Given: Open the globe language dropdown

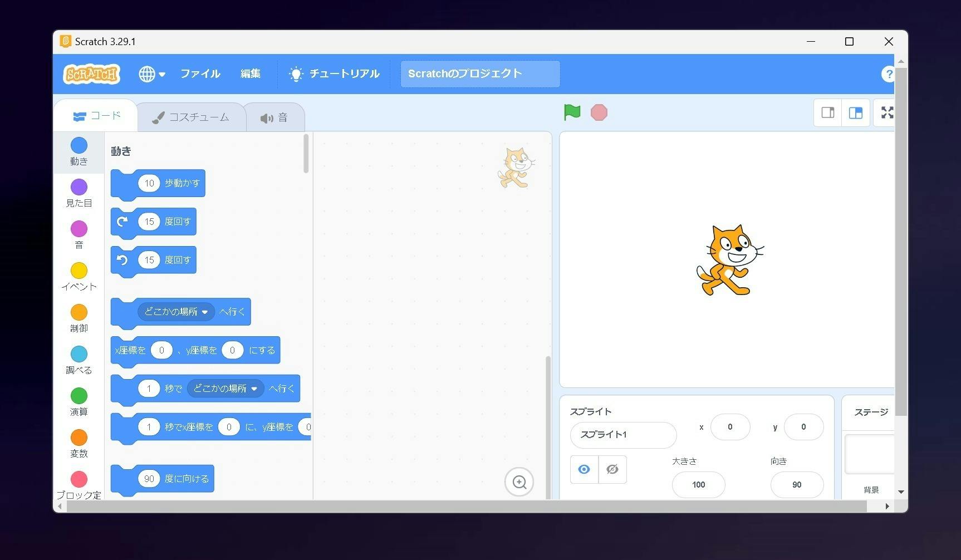Looking at the screenshot, I should pos(151,74).
